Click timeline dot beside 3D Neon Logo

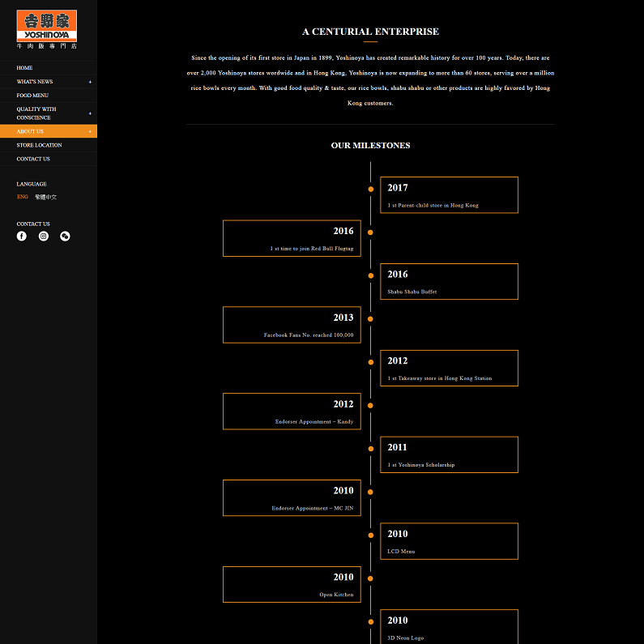coord(370,622)
